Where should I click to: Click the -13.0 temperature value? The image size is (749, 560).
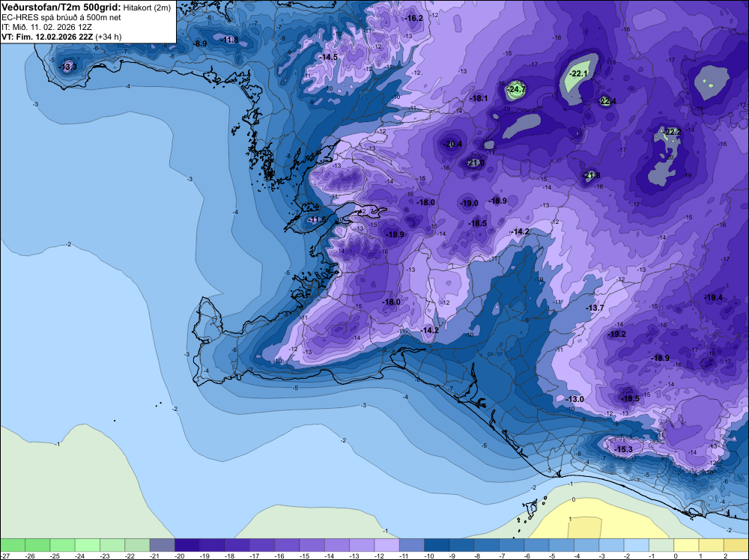[x=574, y=399]
